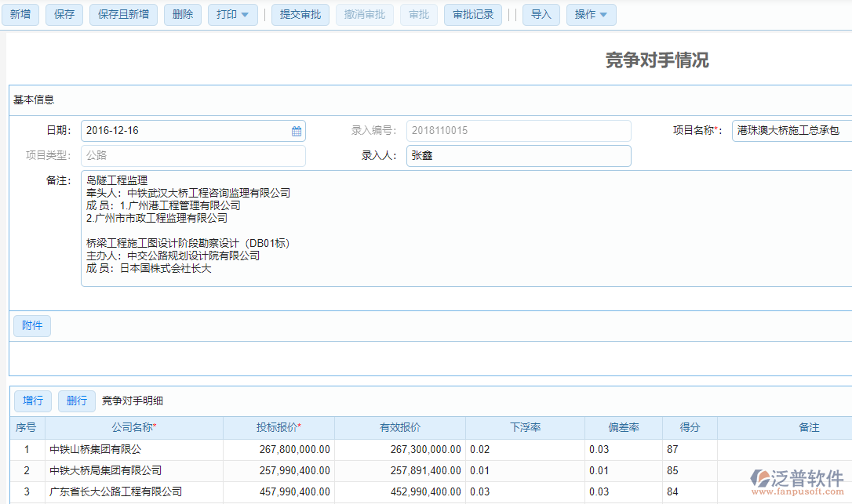
Task: Sort by 投标报价 column header
Action: (x=279, y=428)
